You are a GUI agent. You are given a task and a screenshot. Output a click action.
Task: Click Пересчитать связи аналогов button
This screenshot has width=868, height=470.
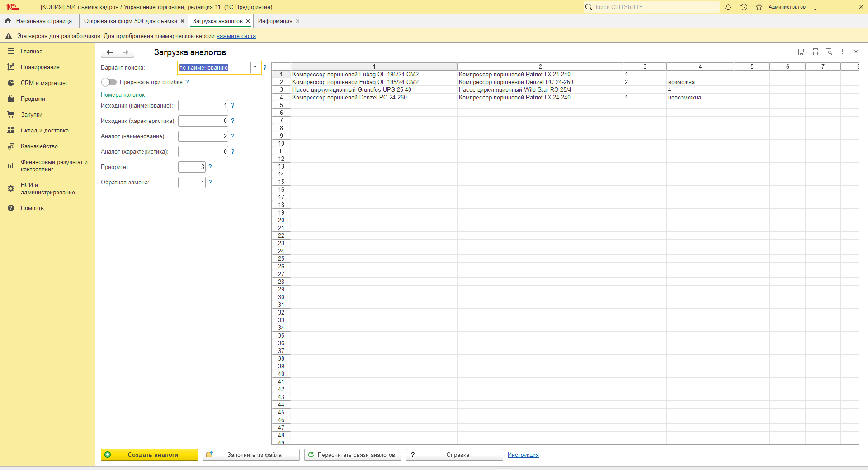coord(353,455)
